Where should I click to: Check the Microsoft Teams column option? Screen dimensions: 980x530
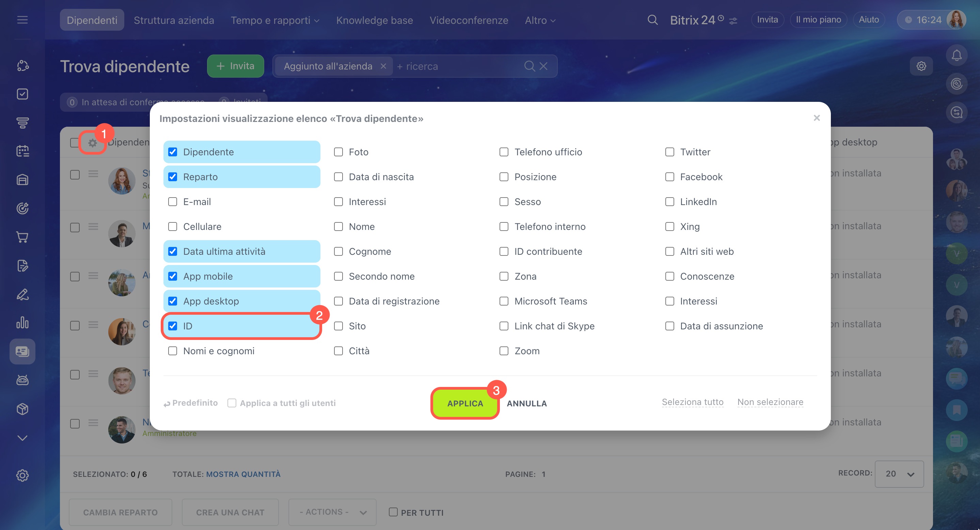tap(504, 301)
